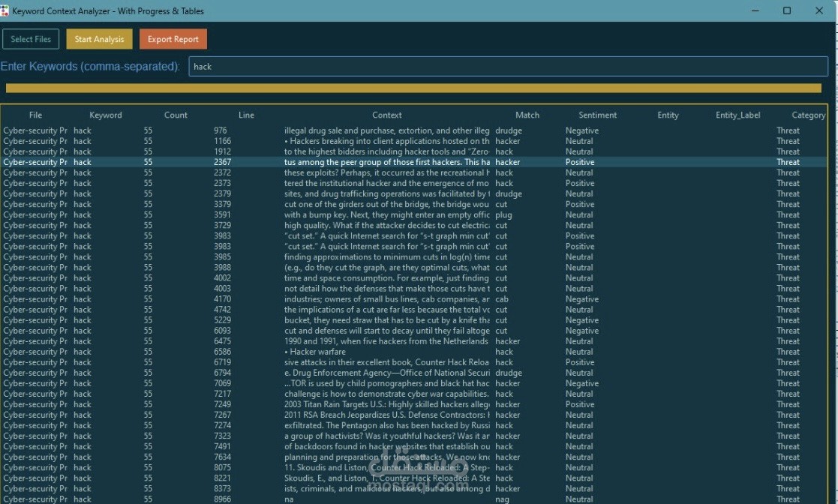Select the line number cell '1166'
The image size is (838, 504).
click(222, 141)
